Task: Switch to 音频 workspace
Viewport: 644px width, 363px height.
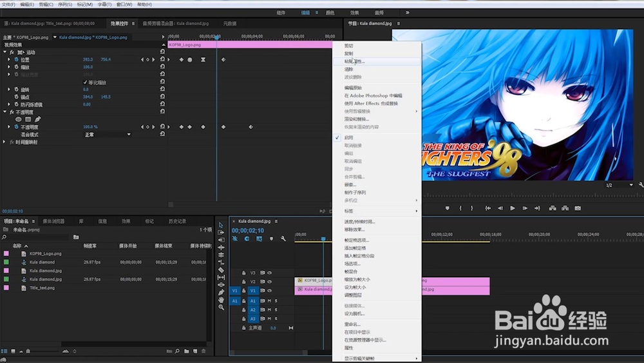Action: pyautogui.click(x=379, y=13)
